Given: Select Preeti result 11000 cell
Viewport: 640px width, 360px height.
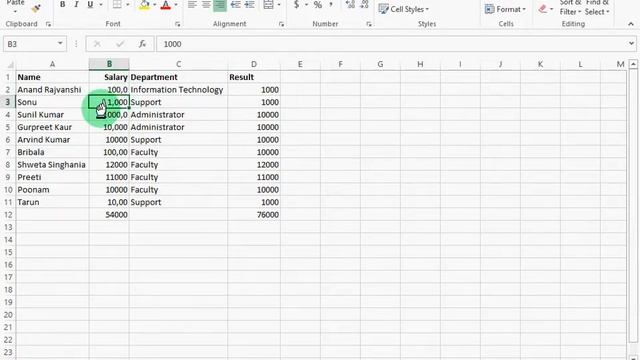Looking at the screenshot, I should 254,177.
